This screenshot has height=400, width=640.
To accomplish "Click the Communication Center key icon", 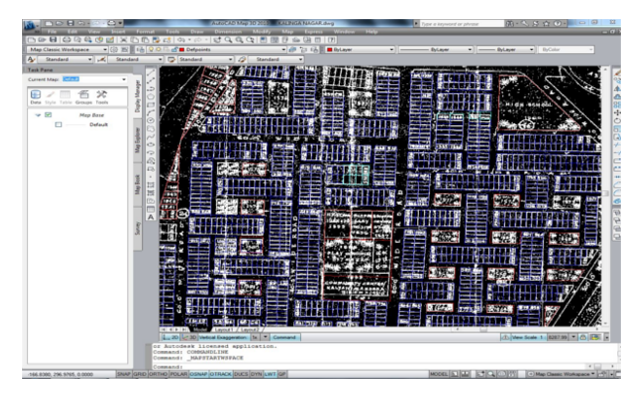I will point(524,24).
